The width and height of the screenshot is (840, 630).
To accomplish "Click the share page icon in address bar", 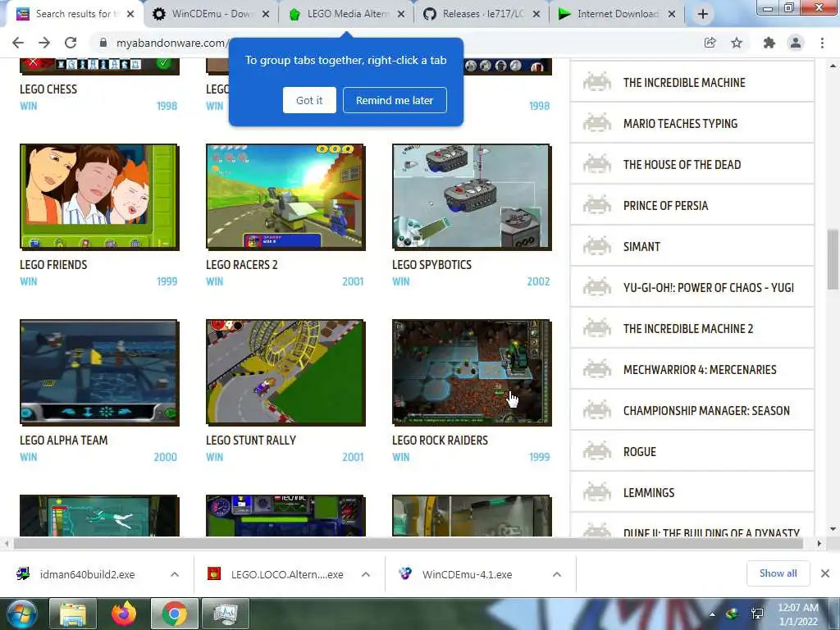I will click(710, 43).
